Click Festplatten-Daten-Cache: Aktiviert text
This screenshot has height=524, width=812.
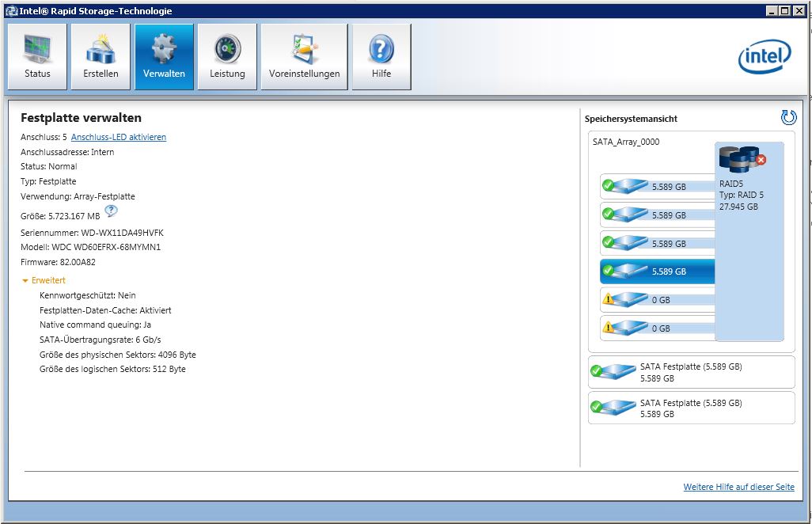(105, 310)
